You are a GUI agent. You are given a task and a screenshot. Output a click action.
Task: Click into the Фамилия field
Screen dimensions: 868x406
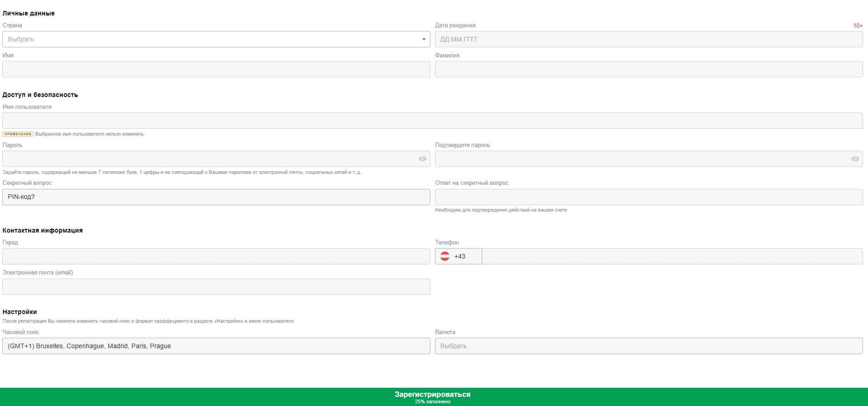(648, 69)
